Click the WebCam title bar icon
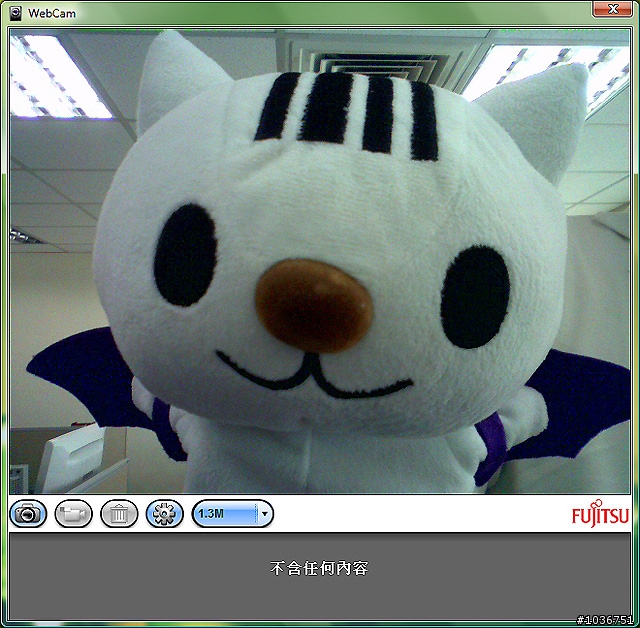 pos(16,13)
